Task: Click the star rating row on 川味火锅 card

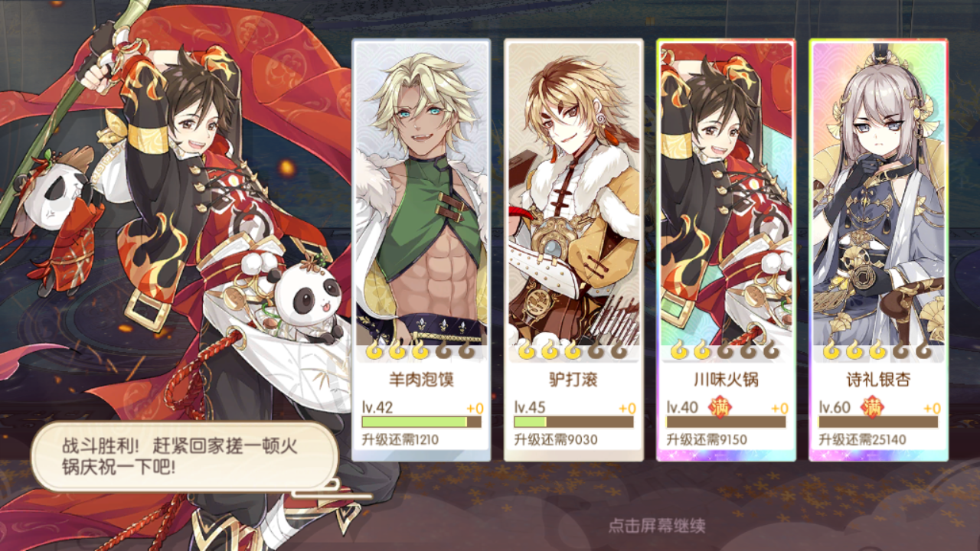Action: pyautogui.click(x=726, y=351)
